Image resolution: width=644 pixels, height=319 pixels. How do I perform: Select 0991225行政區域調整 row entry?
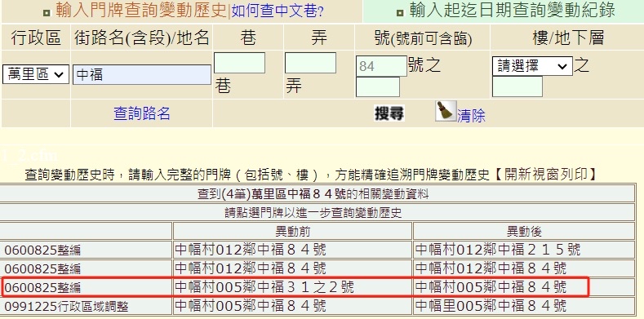point(66,307)
